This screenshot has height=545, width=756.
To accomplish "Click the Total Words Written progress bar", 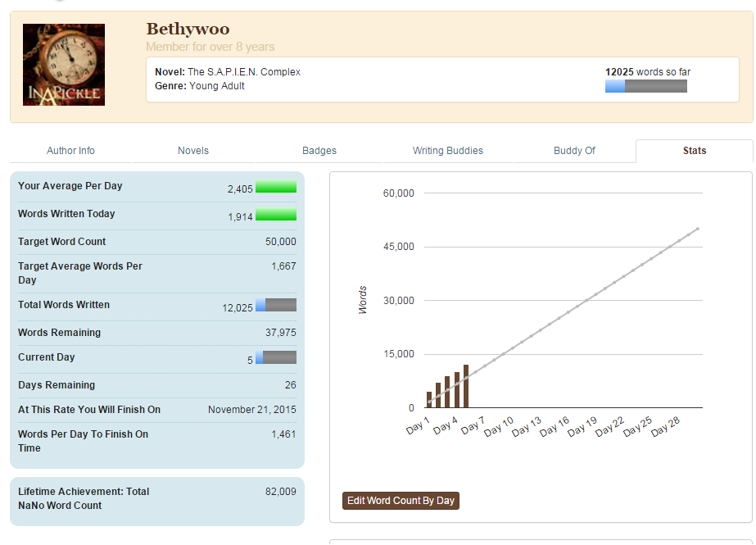I will (x=275, y=305).
